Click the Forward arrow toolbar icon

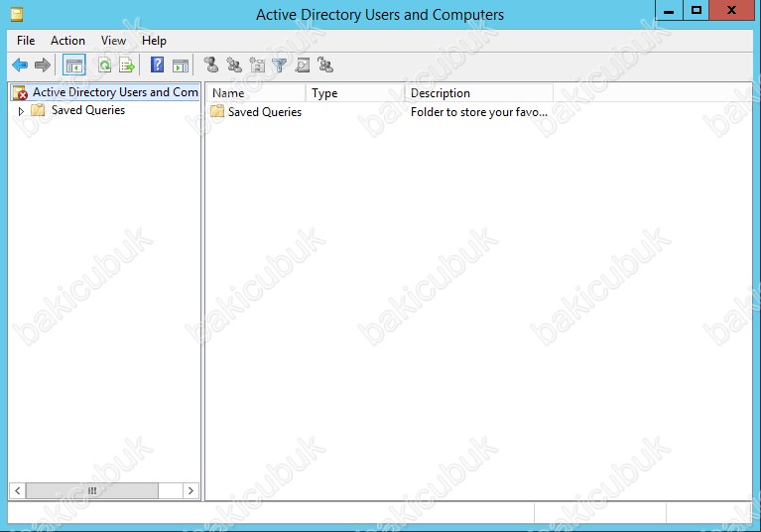(43, 66)
